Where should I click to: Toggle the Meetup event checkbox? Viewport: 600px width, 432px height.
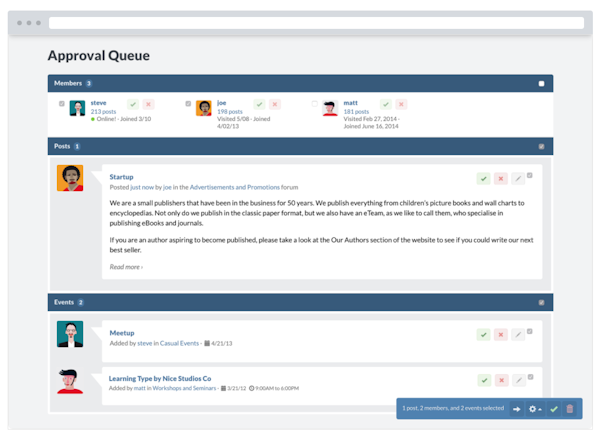[x=530, y=331]
